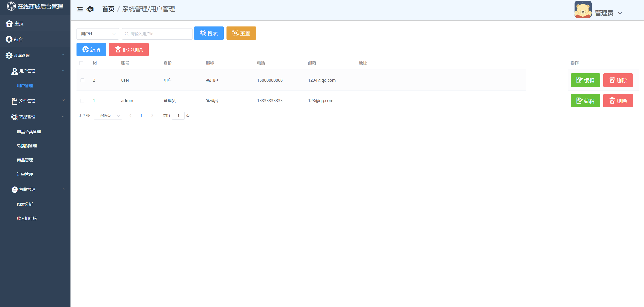This screenshot has height=307, width=644.
Task: Open the 5条/页 page size dropdown
Action: click(x=108, y=116)
